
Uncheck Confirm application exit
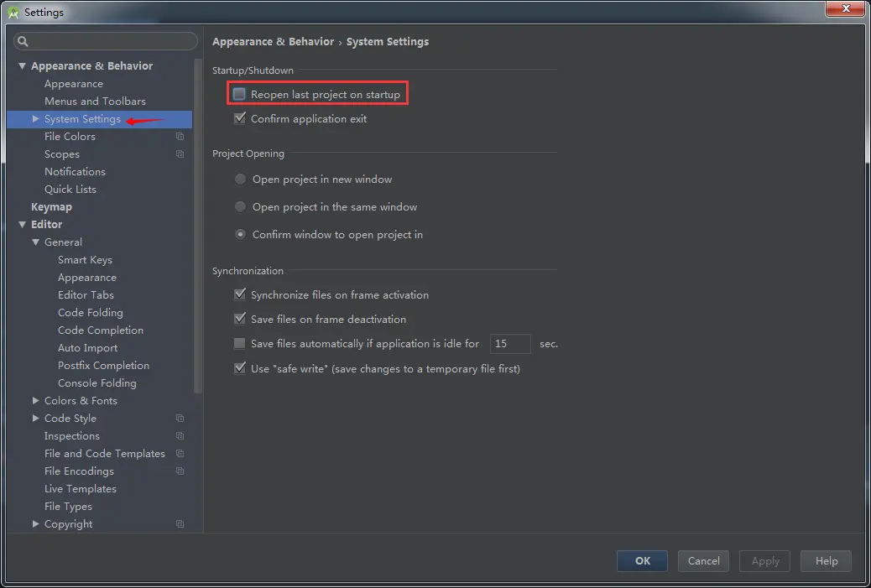[239, 118]
